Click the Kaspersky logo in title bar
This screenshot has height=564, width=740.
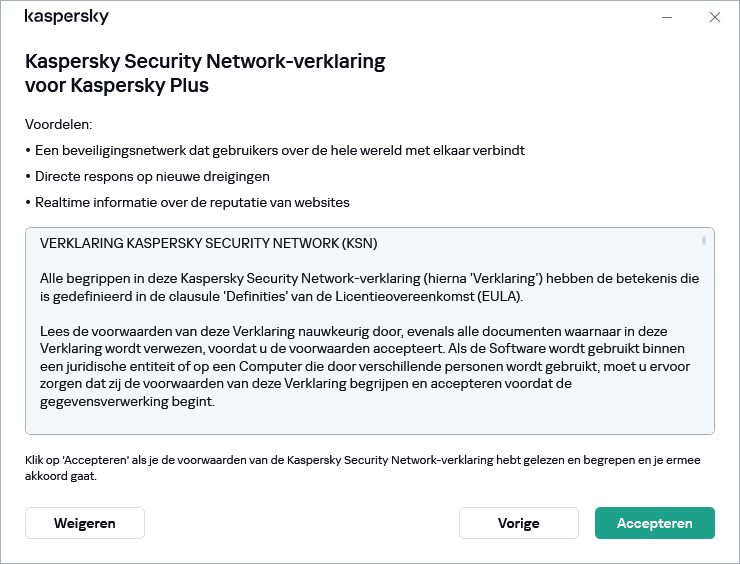[x=67, y=17]
